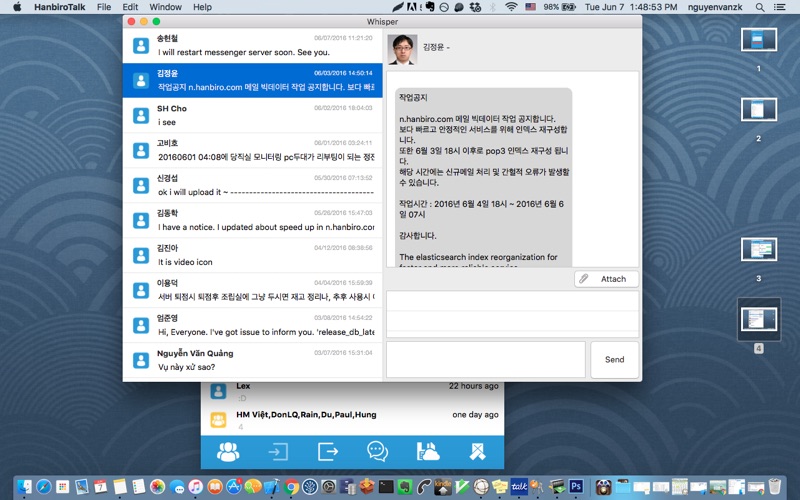The image size is (800, 500).
Task: Click the Evernote elephant menu bar icon
Action: coord(430,7)
